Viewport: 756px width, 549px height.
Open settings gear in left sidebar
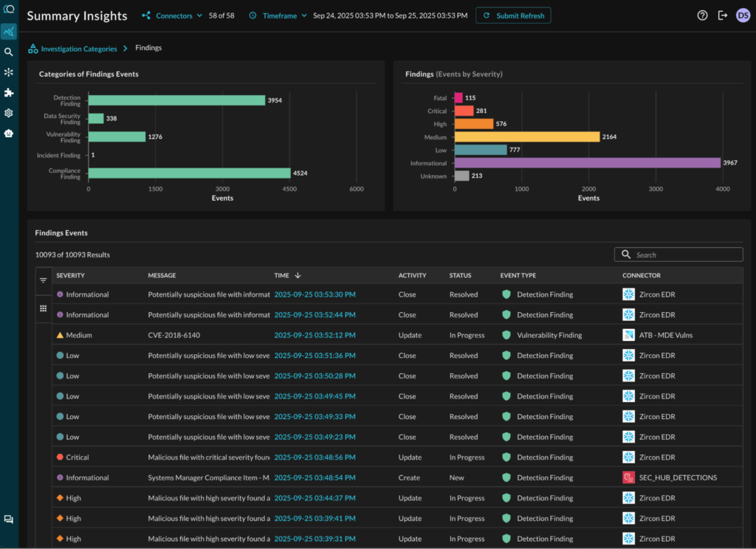pyautogui.click(x=9, y=113)
